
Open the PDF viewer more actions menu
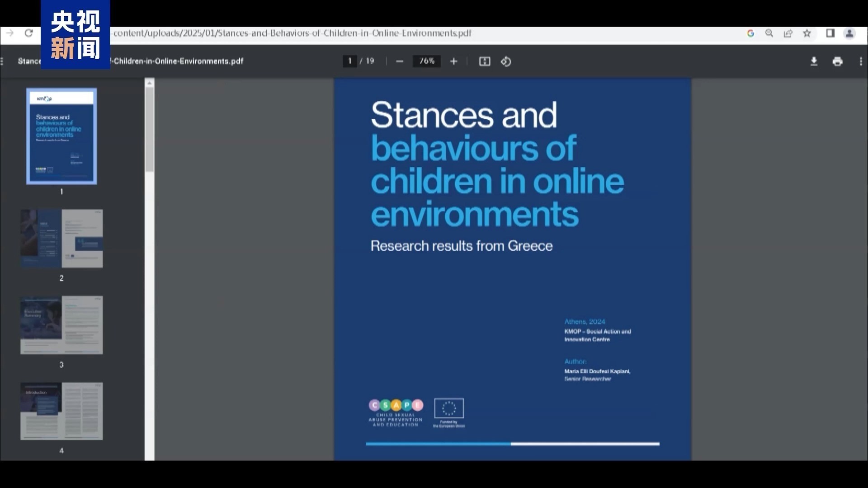point(860,61)
